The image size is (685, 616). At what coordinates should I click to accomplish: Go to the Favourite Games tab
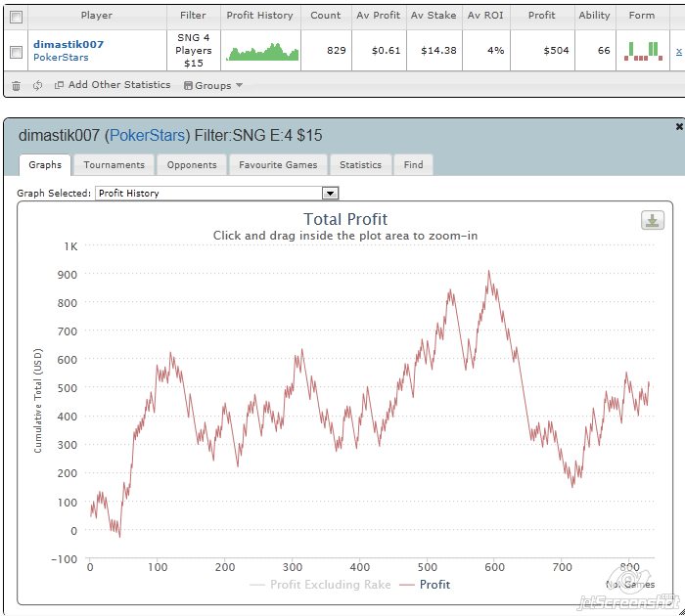(x=278, y=165)
